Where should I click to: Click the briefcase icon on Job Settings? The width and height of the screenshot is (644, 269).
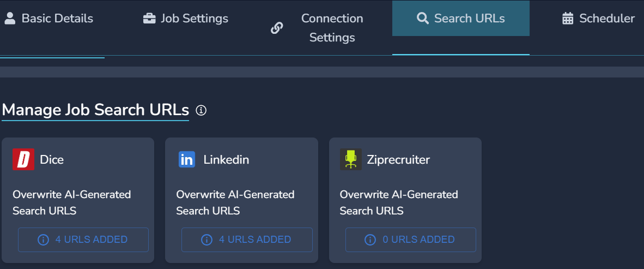pyautogui.click(x=149, y=19)
